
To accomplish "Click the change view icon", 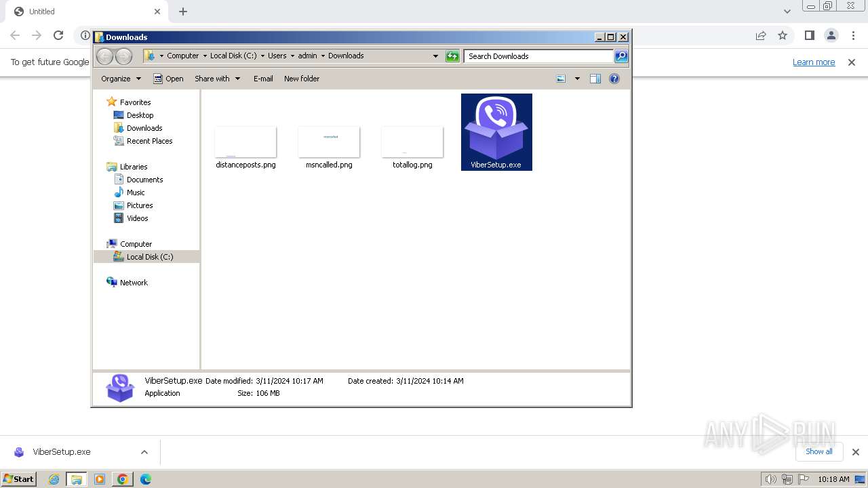I will pyautogui.click(x=561, y=79).
